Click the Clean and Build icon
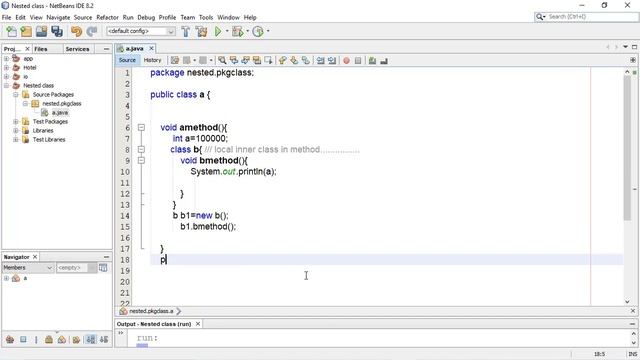Viewport: 640px width, 360px height. [201, 31]
